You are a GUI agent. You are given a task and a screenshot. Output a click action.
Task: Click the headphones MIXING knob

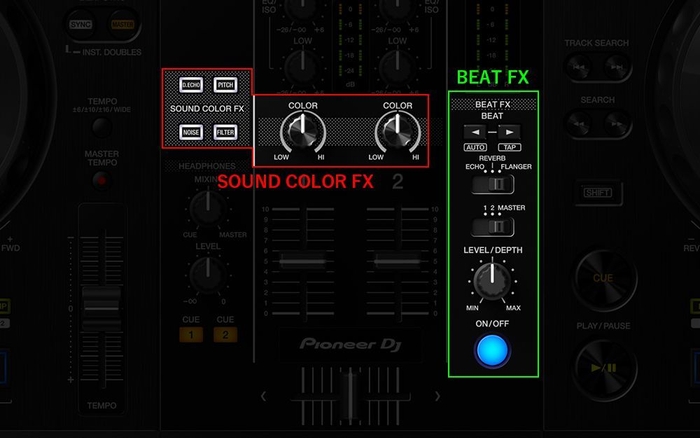tap(208, 209)
